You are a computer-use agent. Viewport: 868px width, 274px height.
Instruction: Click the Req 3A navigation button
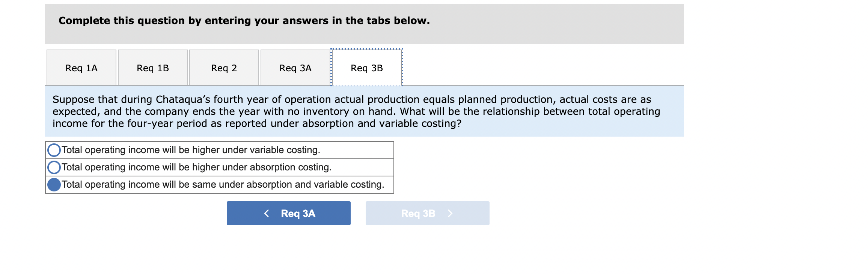pos(288,213)
